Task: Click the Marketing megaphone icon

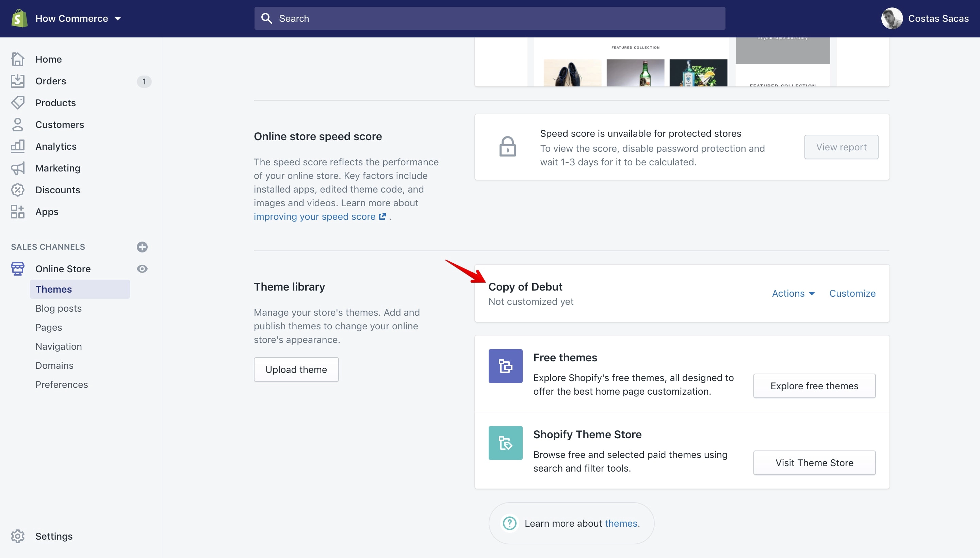Action: click(18, 168)
